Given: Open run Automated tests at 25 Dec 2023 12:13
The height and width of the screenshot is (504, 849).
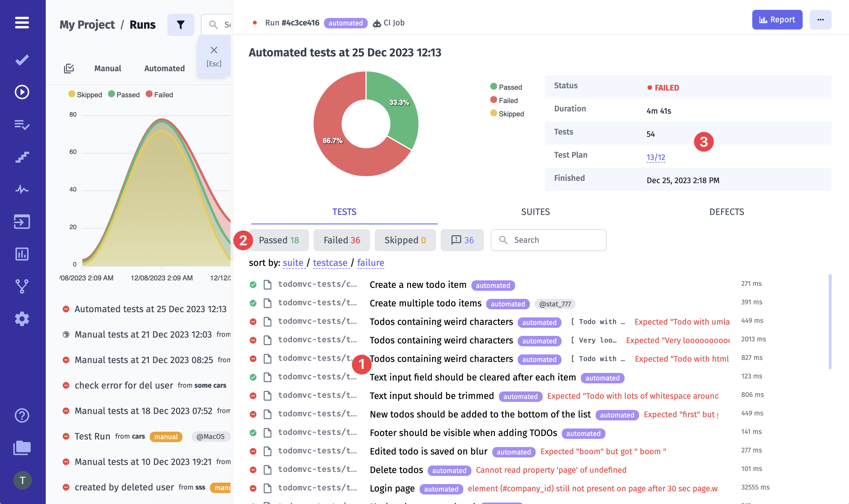Looking at the screenshot, I should tap(150, 309).
